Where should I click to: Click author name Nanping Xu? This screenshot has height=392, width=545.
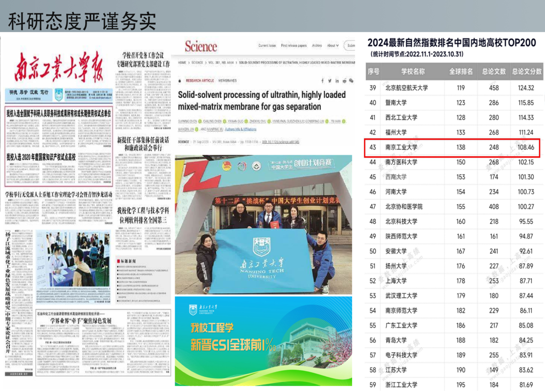point(215,129)
